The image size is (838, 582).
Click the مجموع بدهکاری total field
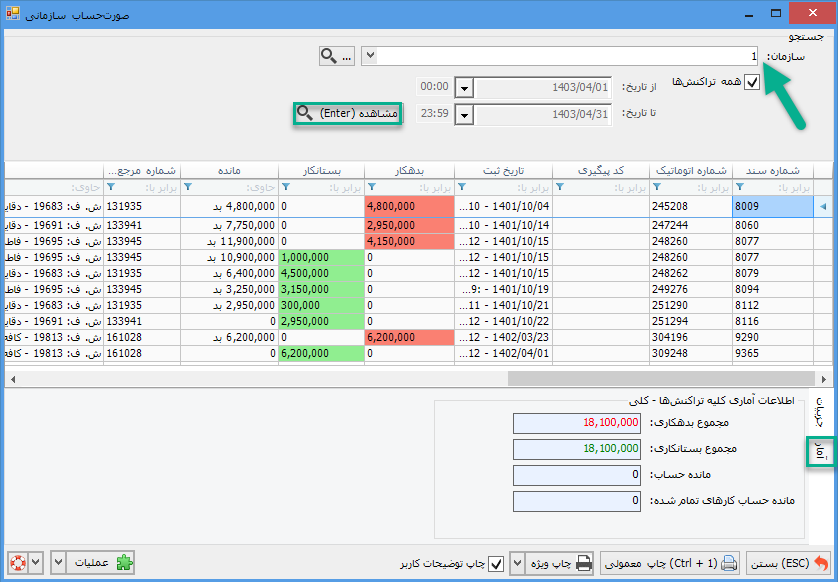[x=577, y=423]
